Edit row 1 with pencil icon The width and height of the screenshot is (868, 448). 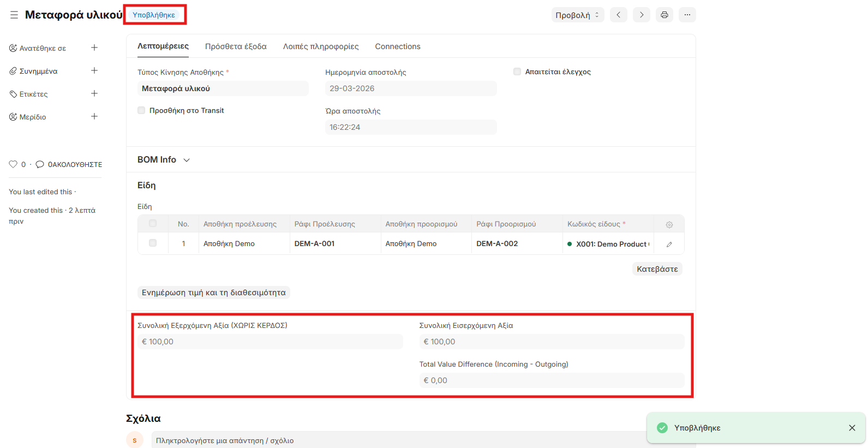(669, 244)
